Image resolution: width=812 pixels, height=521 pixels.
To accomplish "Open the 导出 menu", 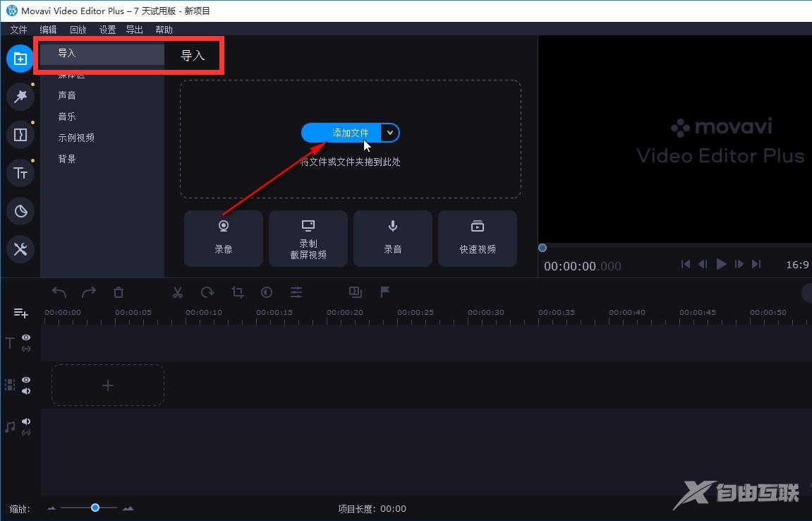I will tap(135, 30).
